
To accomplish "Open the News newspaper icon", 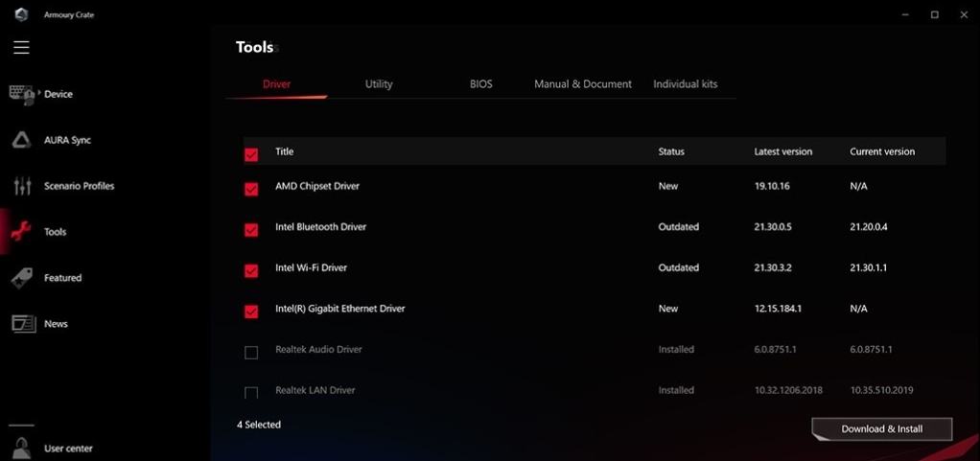I will click(x=23, y=324).
